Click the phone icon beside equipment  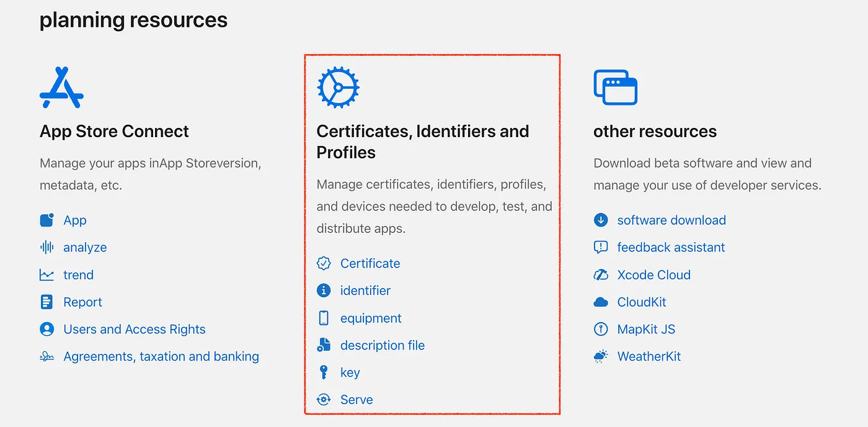pos(324,318)
